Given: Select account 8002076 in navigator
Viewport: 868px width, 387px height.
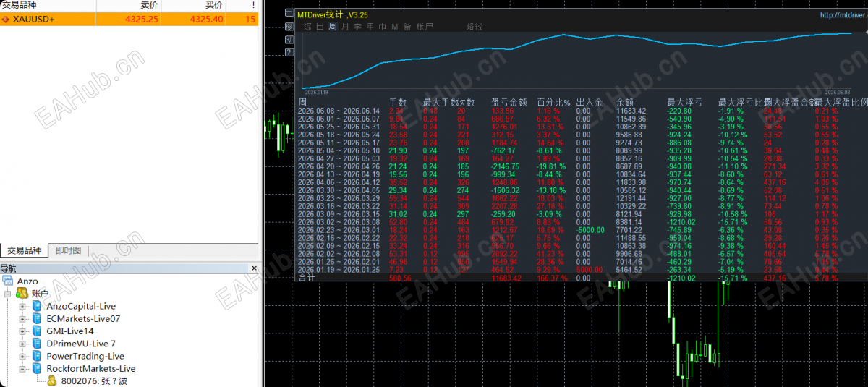Looking at the screenshot, I should point(94,381).
